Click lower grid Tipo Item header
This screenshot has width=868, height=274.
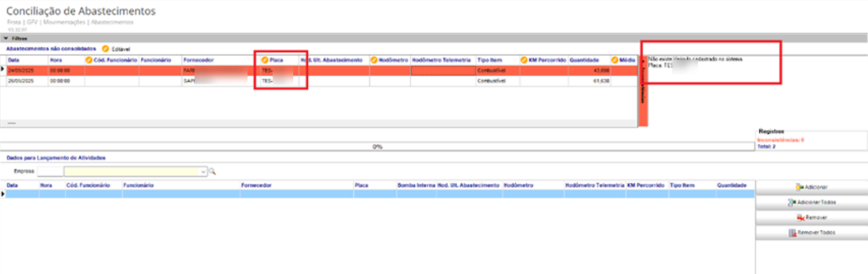[691, 185]
